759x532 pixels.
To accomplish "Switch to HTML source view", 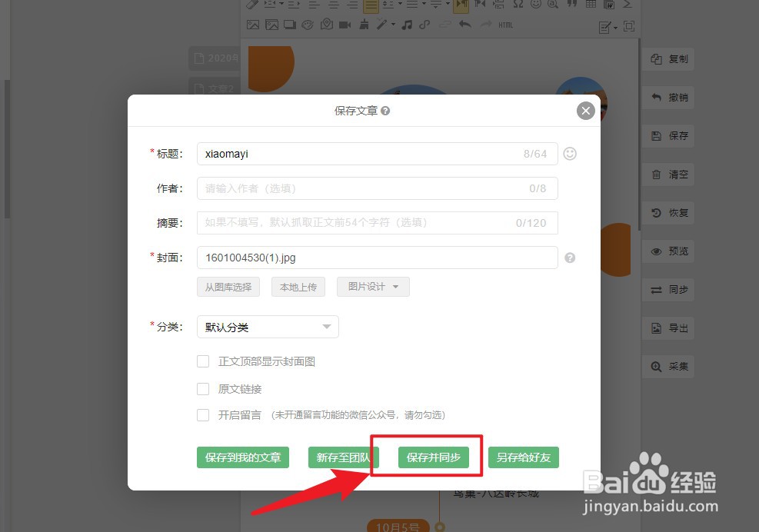I will [505, 25].
